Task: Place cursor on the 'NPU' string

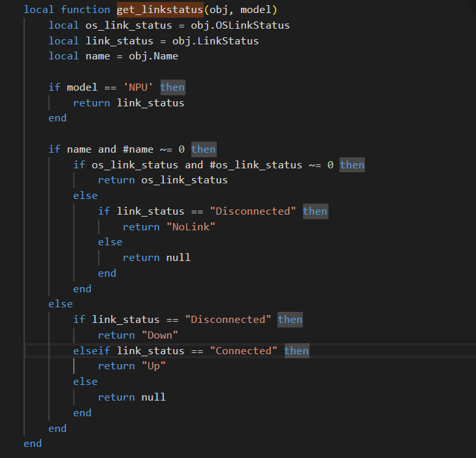Action: click(138, 87)
